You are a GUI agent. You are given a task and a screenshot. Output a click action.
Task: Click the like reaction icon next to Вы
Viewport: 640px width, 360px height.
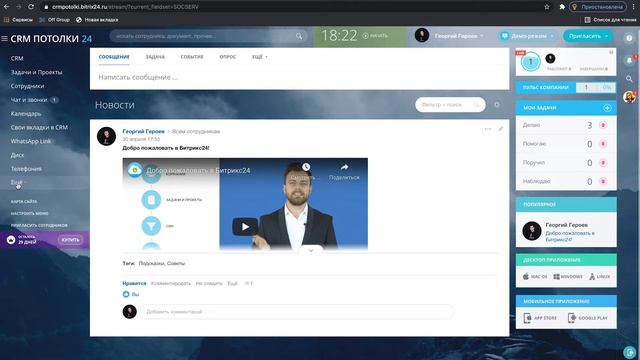(126, 294)
